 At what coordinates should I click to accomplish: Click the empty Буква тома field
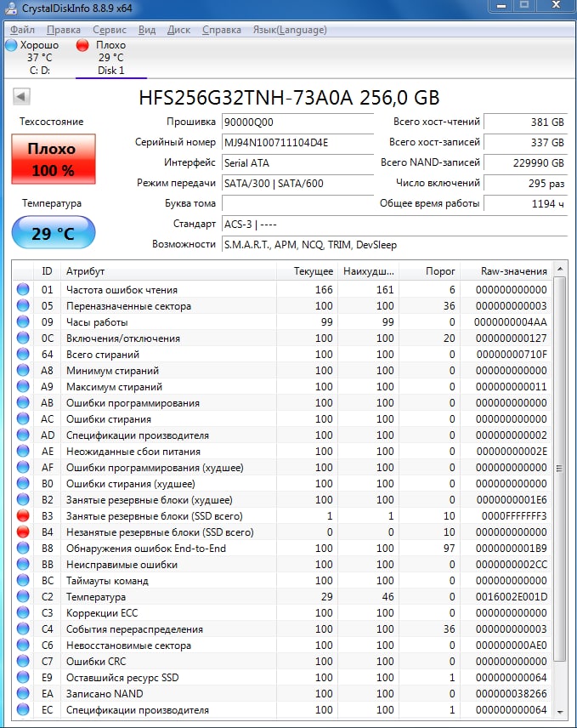pyautogui.click(x=297, y=203)
